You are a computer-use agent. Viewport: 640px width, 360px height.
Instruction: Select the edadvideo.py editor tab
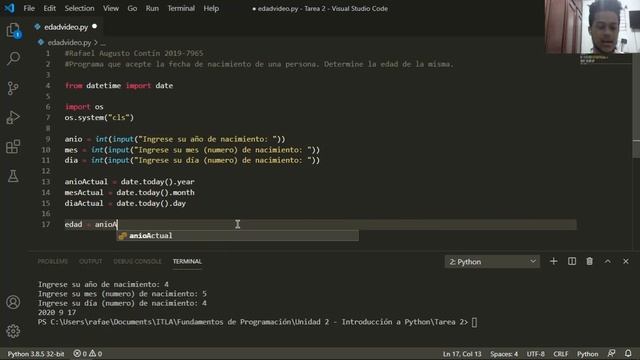(x=66, y=27)
